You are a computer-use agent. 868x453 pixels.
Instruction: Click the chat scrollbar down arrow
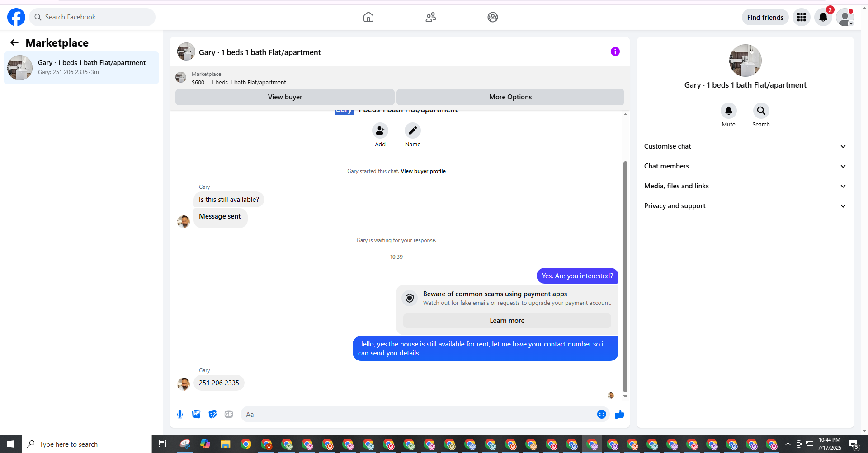click(x=625, y=396)
